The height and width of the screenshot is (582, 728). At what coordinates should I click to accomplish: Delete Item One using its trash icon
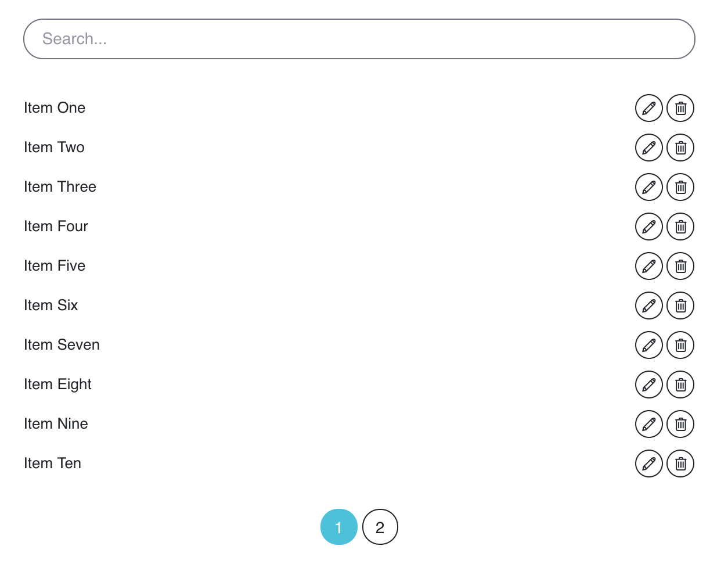point(680,108)
